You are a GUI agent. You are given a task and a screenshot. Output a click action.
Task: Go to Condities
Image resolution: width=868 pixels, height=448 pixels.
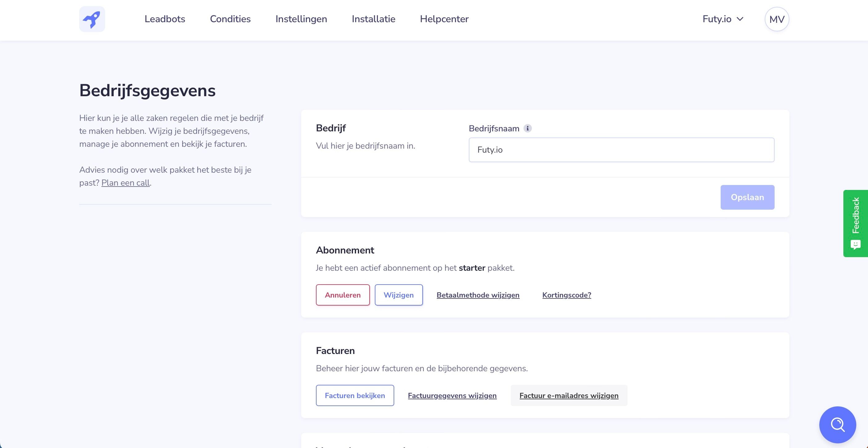(230, 19)
